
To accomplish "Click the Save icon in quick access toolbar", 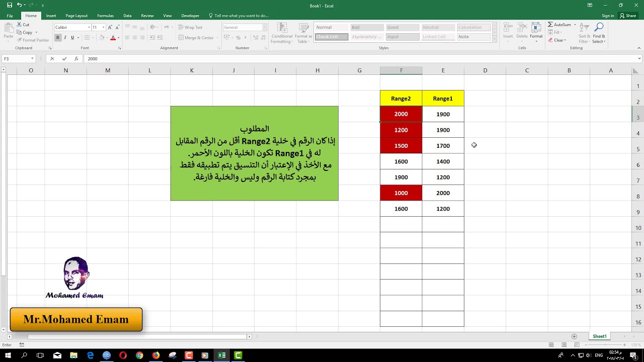I will pos(10,5).
